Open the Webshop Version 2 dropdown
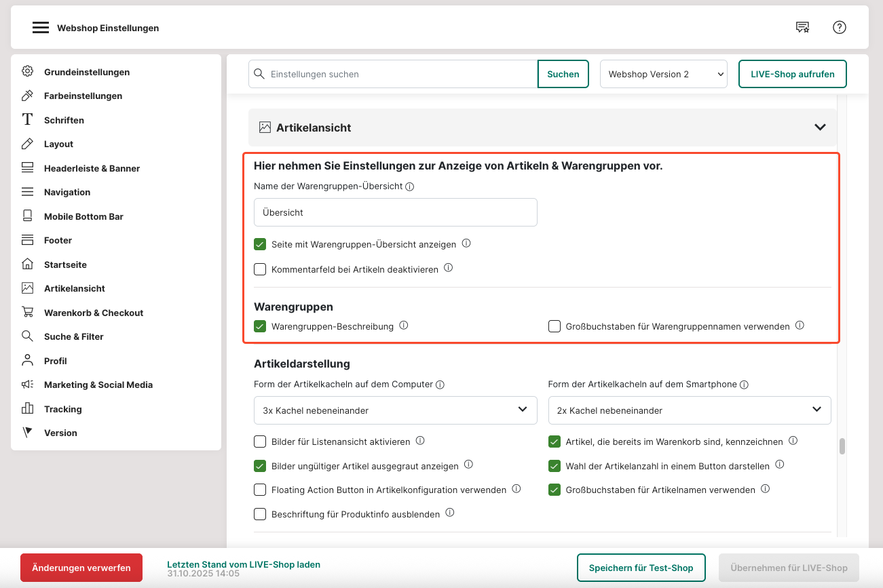Screen dimensions: 883x588 click(663, 75)
